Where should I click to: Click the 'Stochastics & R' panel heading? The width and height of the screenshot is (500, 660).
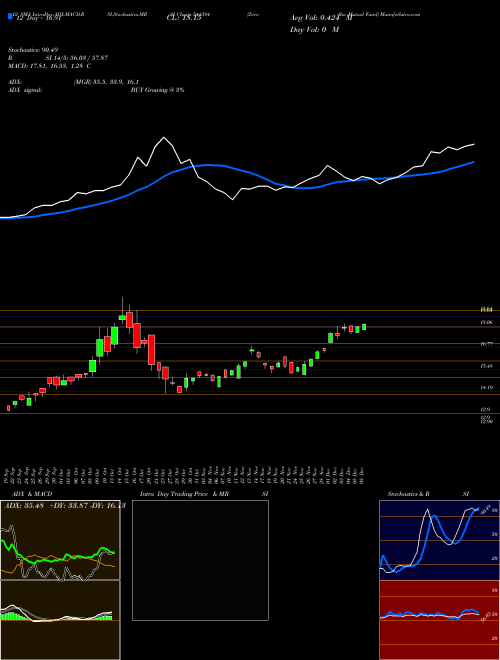point(408,494)
